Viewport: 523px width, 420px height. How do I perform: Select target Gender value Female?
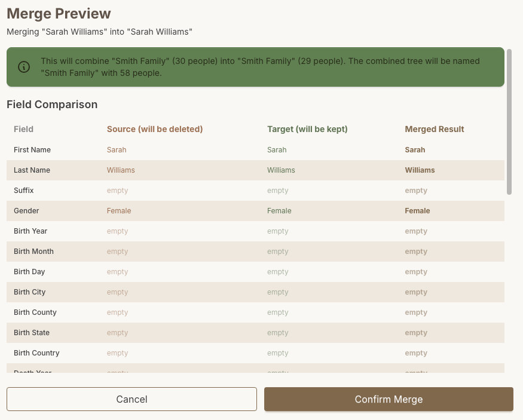tap(279, 211)
